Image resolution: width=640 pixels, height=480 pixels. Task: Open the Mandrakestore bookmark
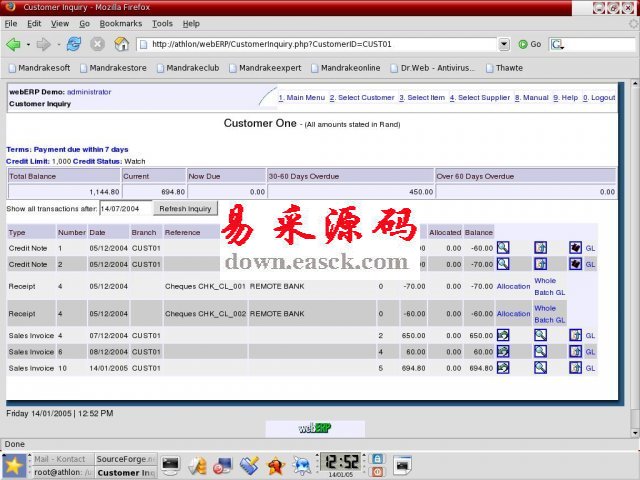click(114, 68)
